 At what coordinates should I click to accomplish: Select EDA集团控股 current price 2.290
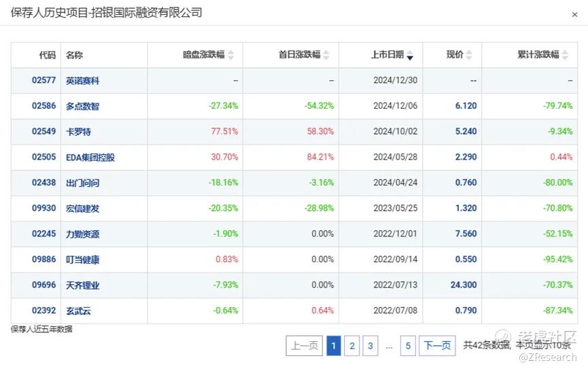[x=466, y=157]
